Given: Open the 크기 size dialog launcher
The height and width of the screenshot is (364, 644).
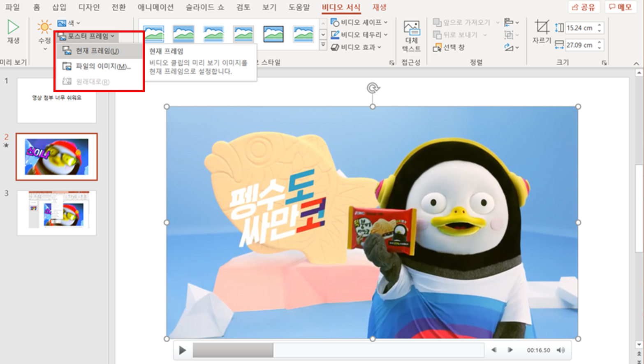Looking at the screenshot, I should tap(604, 63).
